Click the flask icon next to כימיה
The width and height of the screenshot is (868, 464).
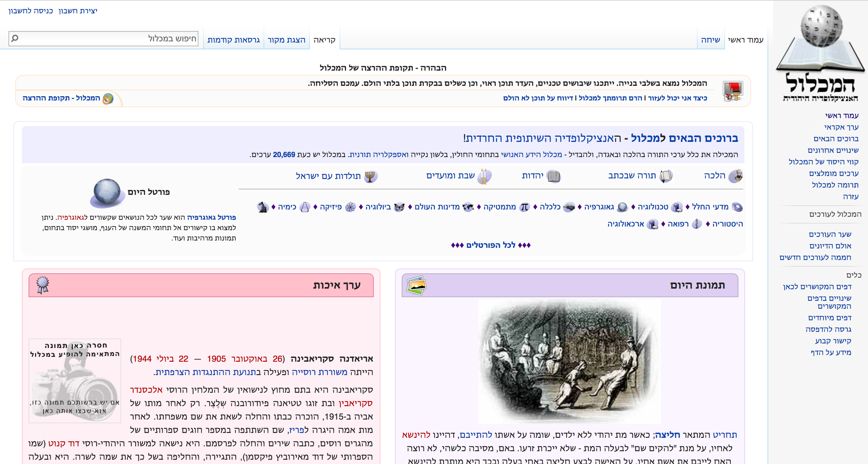[305, 207]
